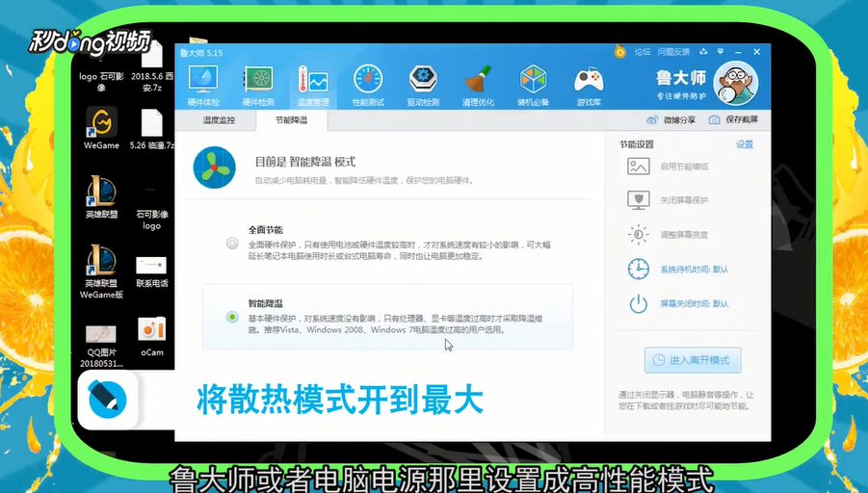The height and width of the screenshot is (493, 868).
Task: Click the green fan mode icon
Action: [x=214, y=168]
